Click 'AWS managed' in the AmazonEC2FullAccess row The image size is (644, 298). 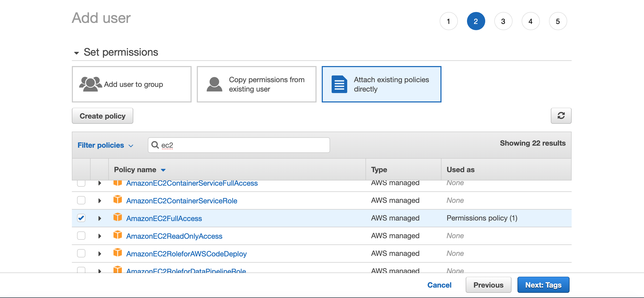(395, 218)
